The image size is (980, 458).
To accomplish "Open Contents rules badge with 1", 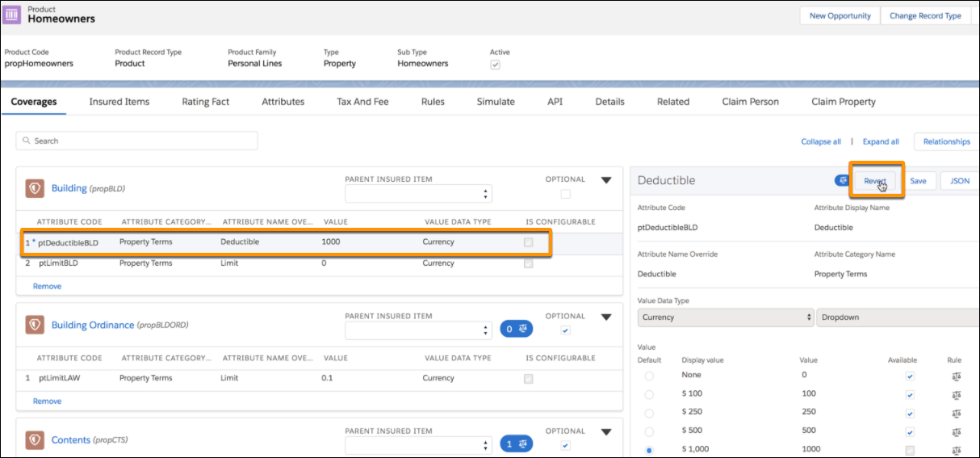I will tap(516, 443).
